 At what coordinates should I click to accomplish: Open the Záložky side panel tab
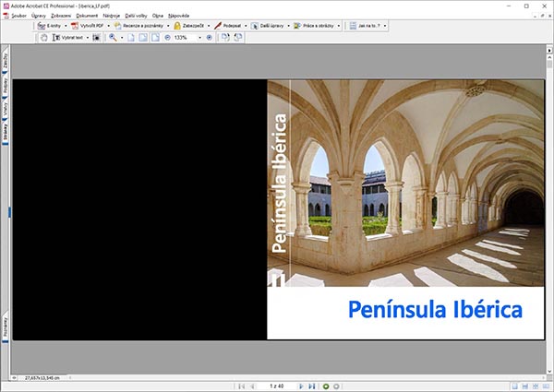6,62
